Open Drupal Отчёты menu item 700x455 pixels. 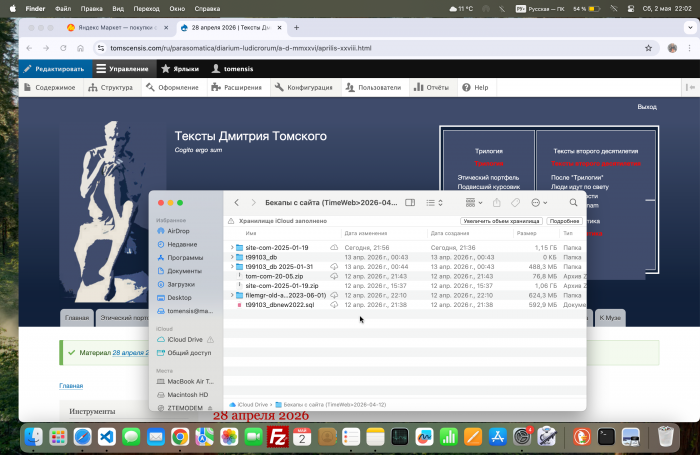click(x=431, y=88)
